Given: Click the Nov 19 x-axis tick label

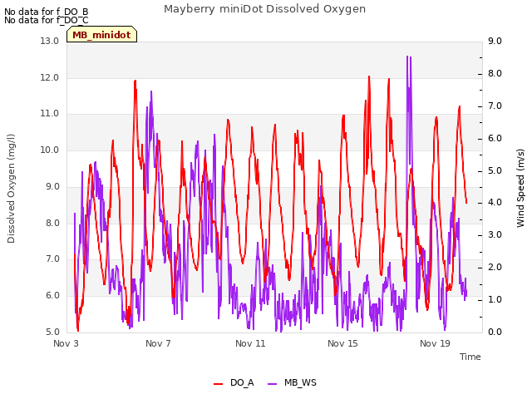Looking at the screenshot, I should (x=435, y=343).
